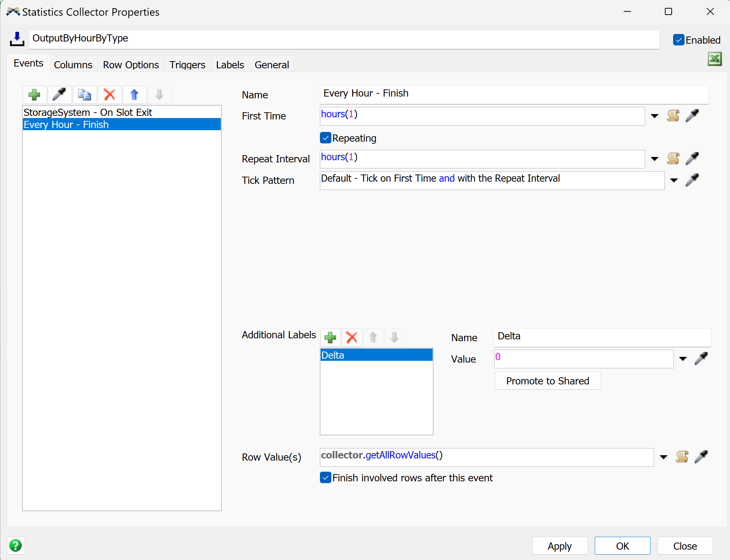Add an additional label with plus icon
The width and height of the screenshot is (730, 560).
coord(330,337)
